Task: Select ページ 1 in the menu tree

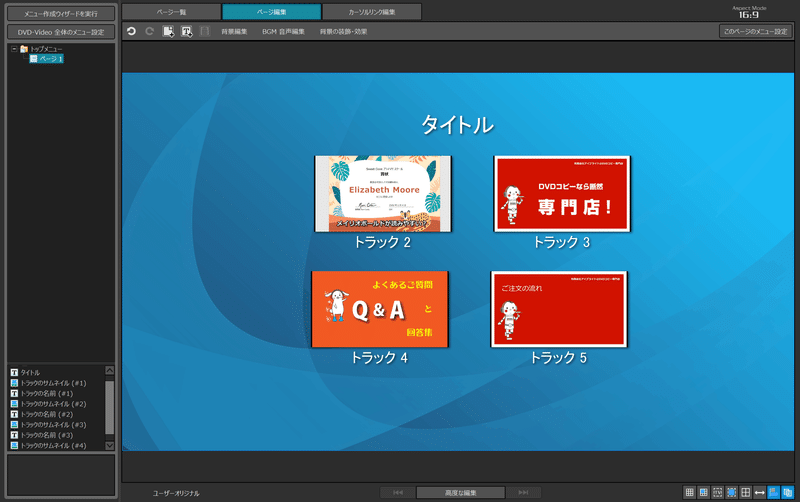Action: 46,59
